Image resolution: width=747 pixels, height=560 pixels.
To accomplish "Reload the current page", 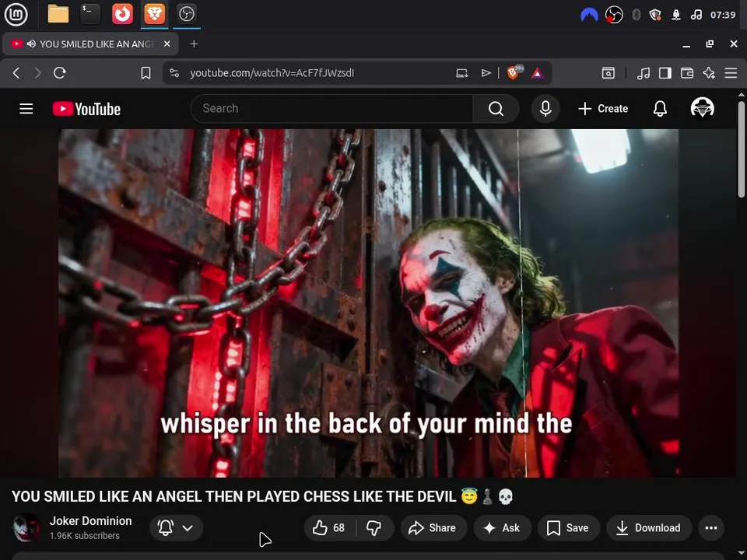I will tap(60, 73).
